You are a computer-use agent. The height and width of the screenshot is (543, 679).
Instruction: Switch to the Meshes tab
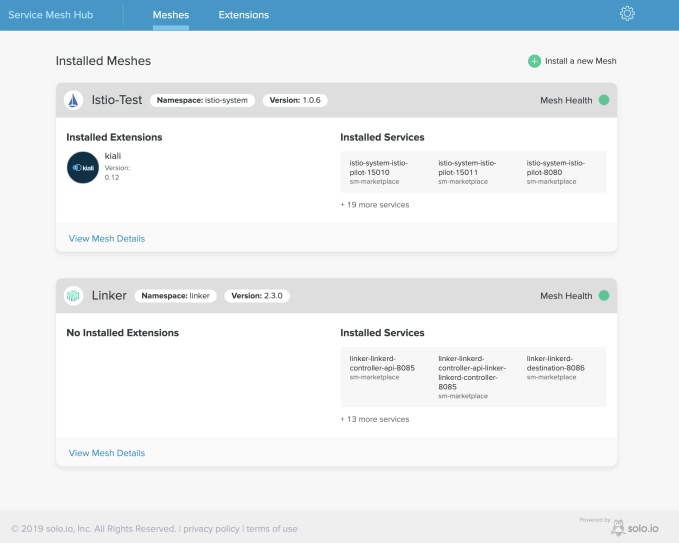(170, 15)
